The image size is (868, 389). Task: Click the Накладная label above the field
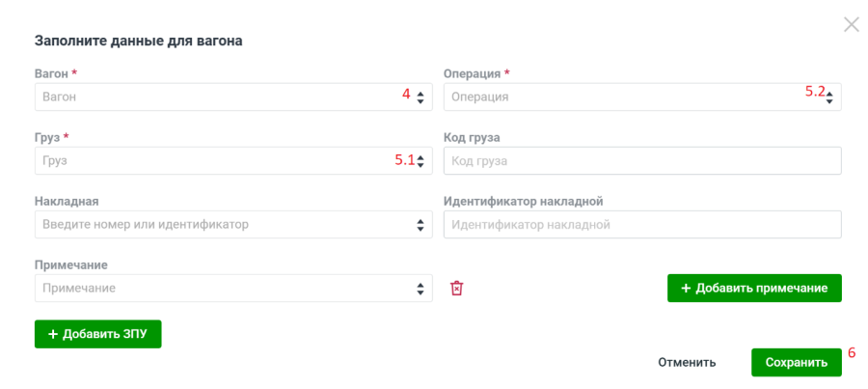click(67, 201)
